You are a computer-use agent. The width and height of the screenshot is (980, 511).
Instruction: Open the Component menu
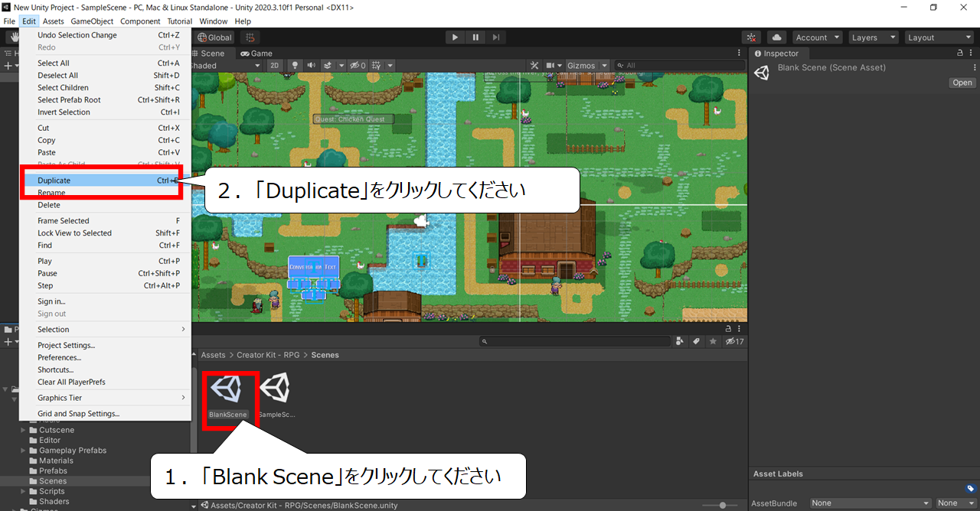pos(140,21)
